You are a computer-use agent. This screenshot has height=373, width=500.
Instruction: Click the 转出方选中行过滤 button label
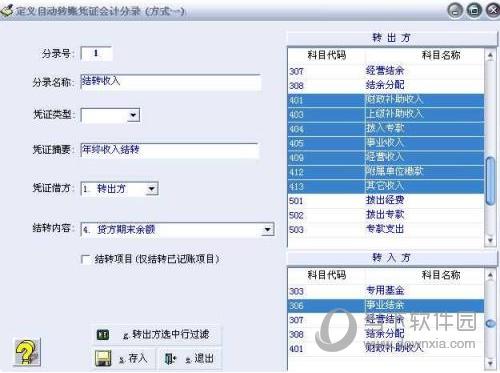point(166,334)
